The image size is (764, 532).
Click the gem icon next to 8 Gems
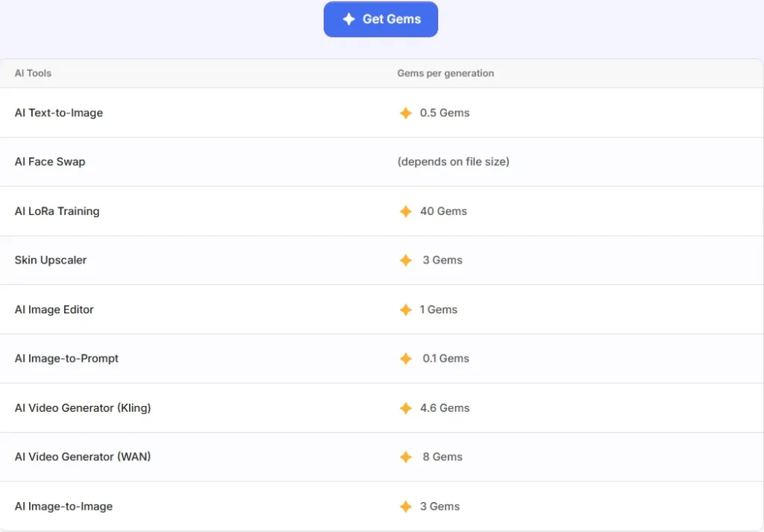tap(405, 457)
